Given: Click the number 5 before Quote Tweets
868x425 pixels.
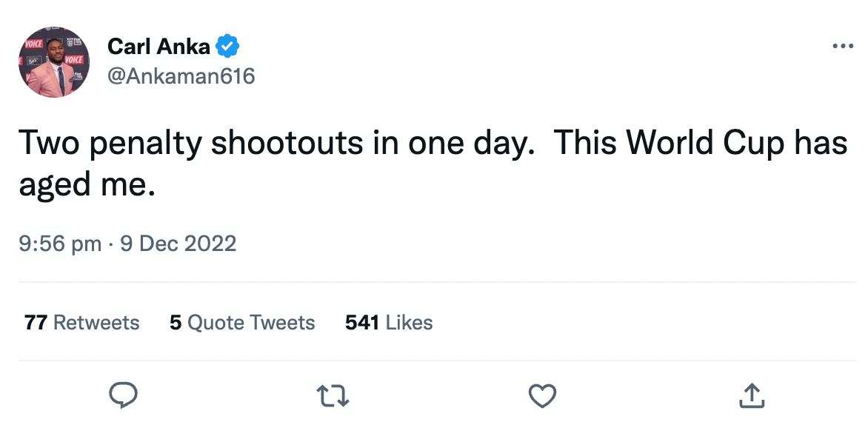Looking at the screenshot, I should [x=176, y=323].
